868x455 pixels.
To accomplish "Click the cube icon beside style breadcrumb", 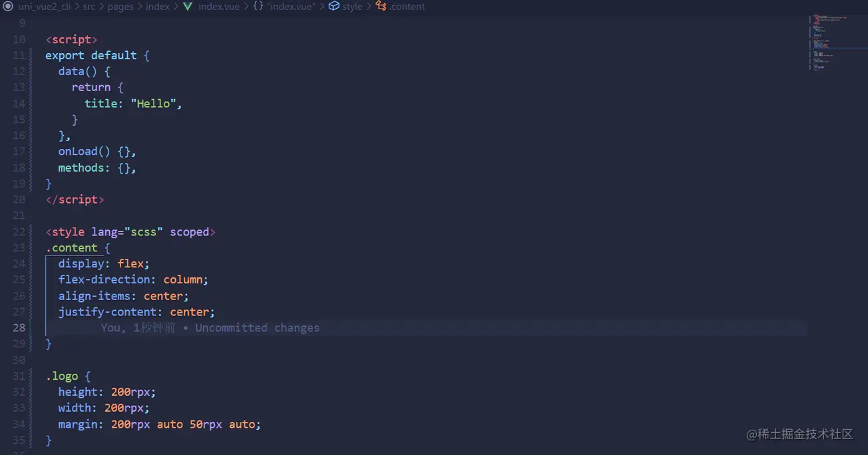I will pyautogui.click(x=334, y=7).
